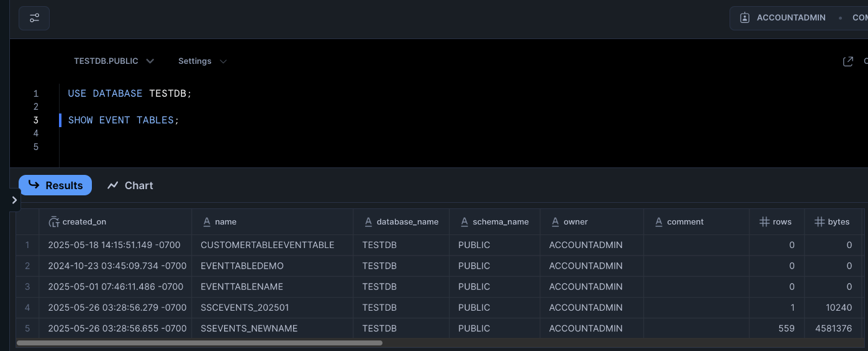Click the created_on timestamp type icon
The width and height of the screenshot is (868, 351).
(x=54, y=221)
